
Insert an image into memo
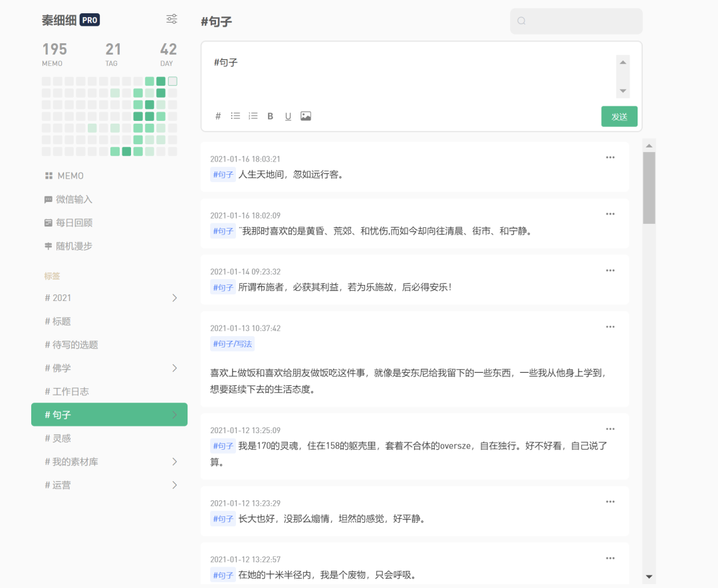(x=306, y=116)
